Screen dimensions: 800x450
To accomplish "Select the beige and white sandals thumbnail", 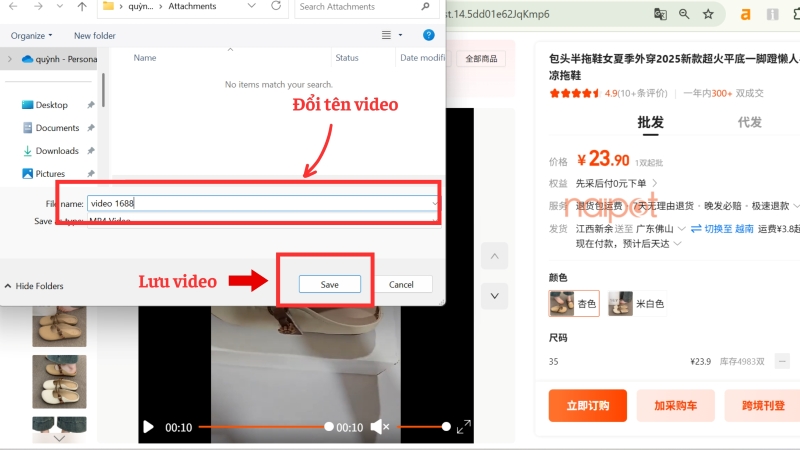I will coord(59,382).
